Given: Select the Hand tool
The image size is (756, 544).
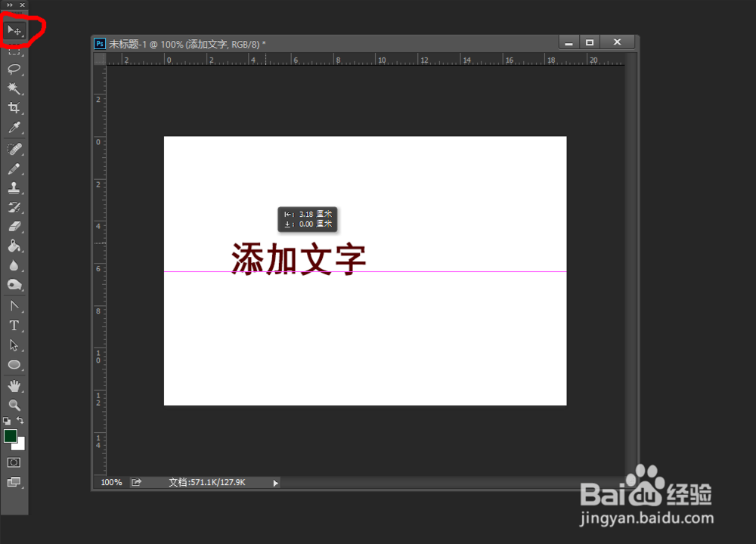Looking at the screenshot, I should 15,385.
